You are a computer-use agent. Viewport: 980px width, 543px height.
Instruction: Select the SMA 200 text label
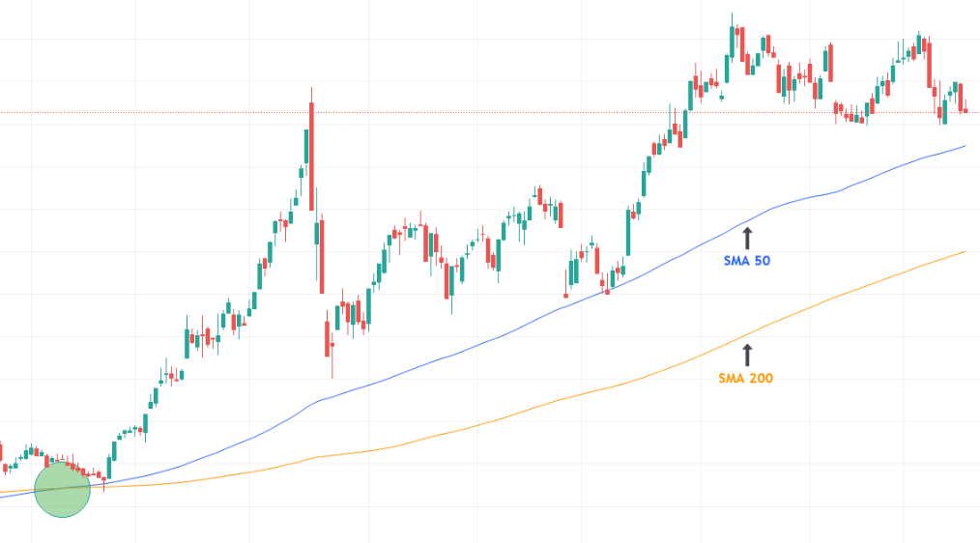pyautogui.click(x=746, y=378)
